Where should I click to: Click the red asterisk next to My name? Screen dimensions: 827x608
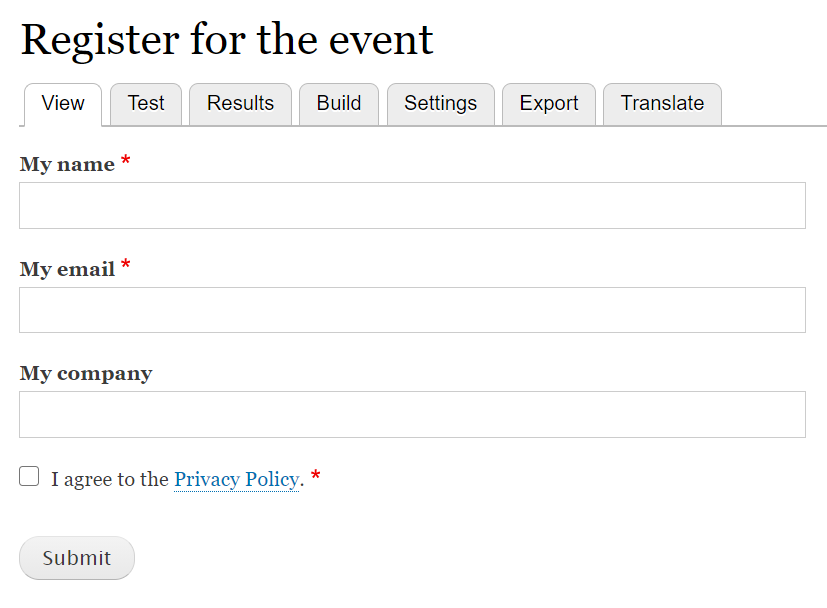click(124, 160)
